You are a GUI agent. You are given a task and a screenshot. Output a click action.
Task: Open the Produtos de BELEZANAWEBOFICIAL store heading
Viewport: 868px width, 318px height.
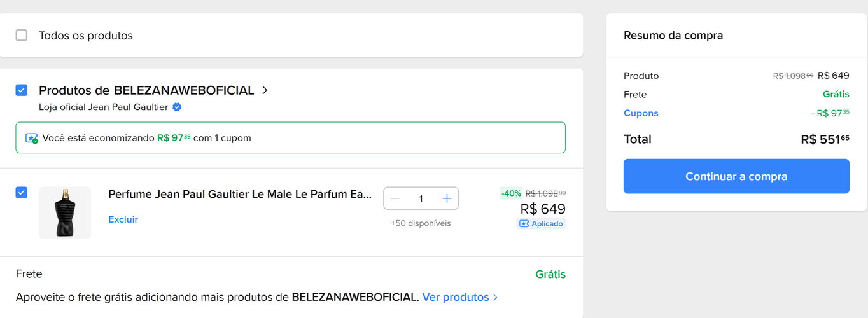146,90
